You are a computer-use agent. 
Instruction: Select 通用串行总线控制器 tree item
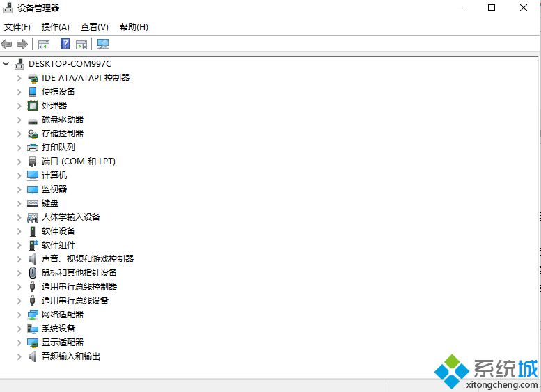click(79, 287)
